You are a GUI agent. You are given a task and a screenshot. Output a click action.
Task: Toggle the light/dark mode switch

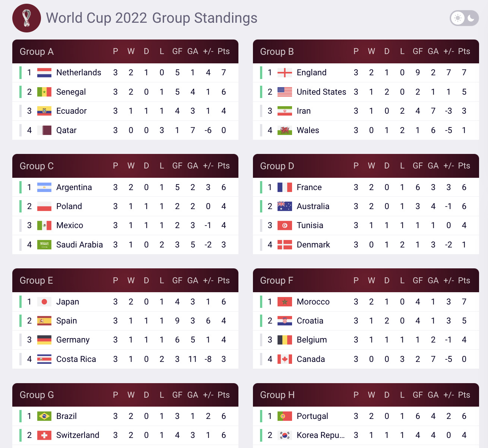[x=464, y=18]
